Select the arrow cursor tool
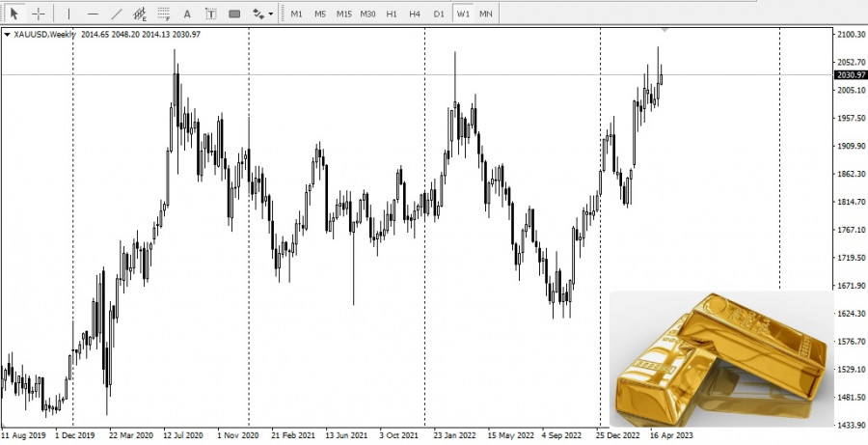 tap(14, 14)
